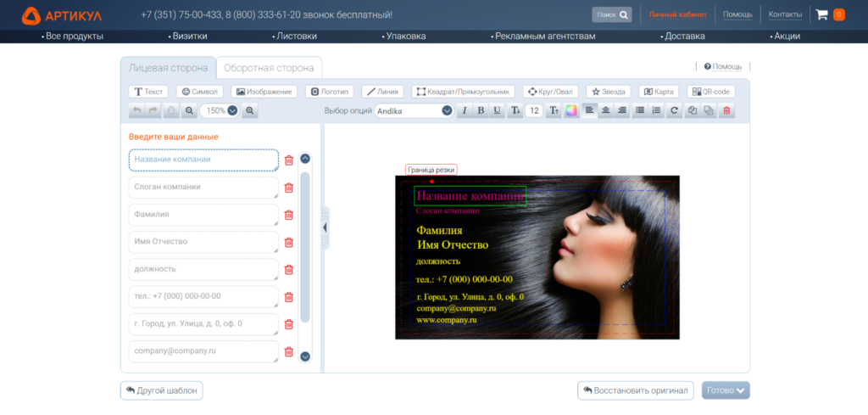Delete the 'Название компании' field with trash icon
Viewport: 868px width, 415px height.
(x=289, y=160)
